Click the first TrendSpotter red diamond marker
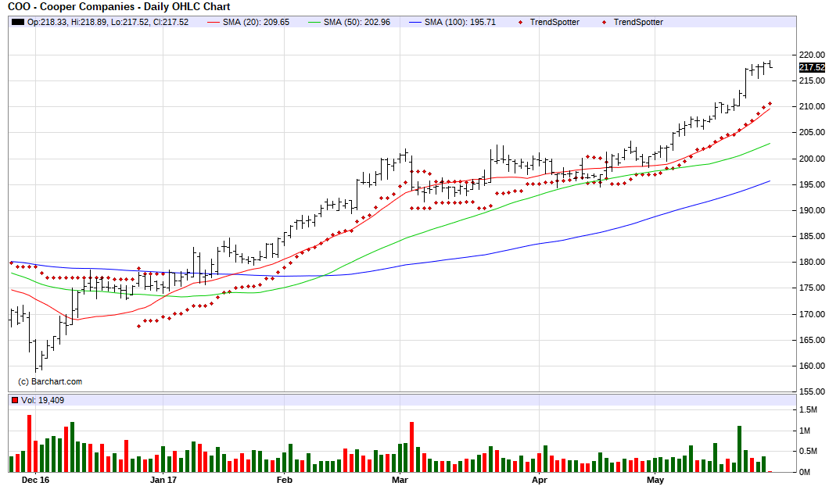Viewport: 829px width, 504px height. pos(521,22)
